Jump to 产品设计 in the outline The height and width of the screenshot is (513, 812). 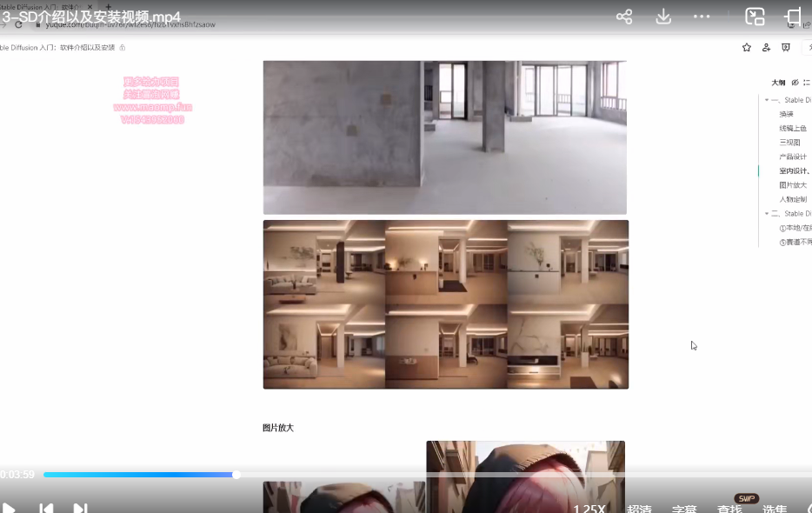pos(792,157)
